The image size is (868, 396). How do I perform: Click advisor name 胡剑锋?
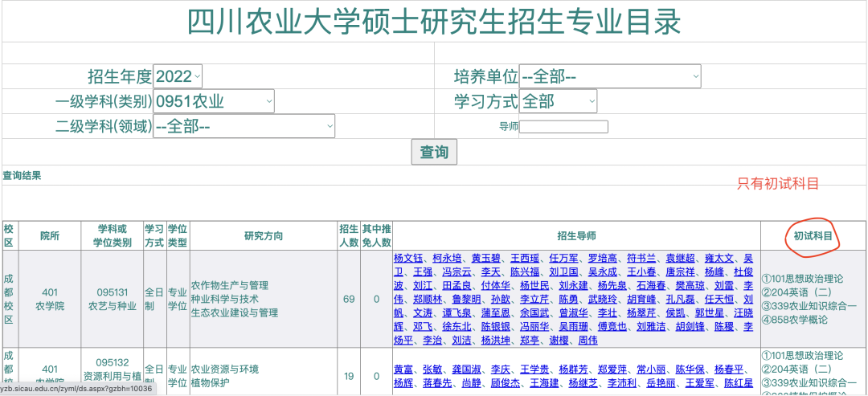[690, 327]
